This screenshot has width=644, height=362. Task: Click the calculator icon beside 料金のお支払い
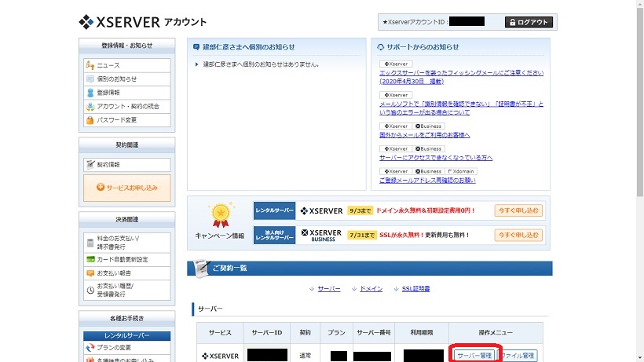[x=90, y=243]
